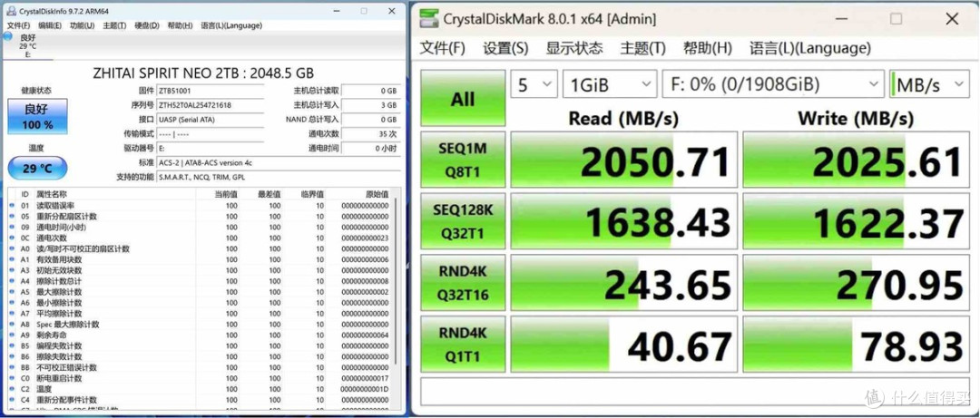Image resolution: width=980 pixels, height=418 pixels.
Task: Click the 良好 100% health status button
Action: pyautogui.click(x=37, y=116)
